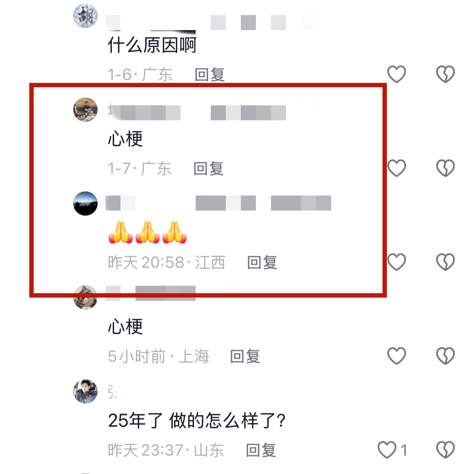This screenshot has height=474, width=476.
Task: Dislike the 25年了 做的怎么样了 comment
Action: coord(445,450)
